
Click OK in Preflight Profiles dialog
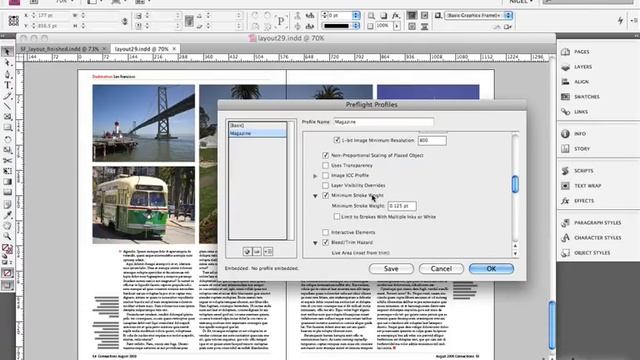coord(491,269)
